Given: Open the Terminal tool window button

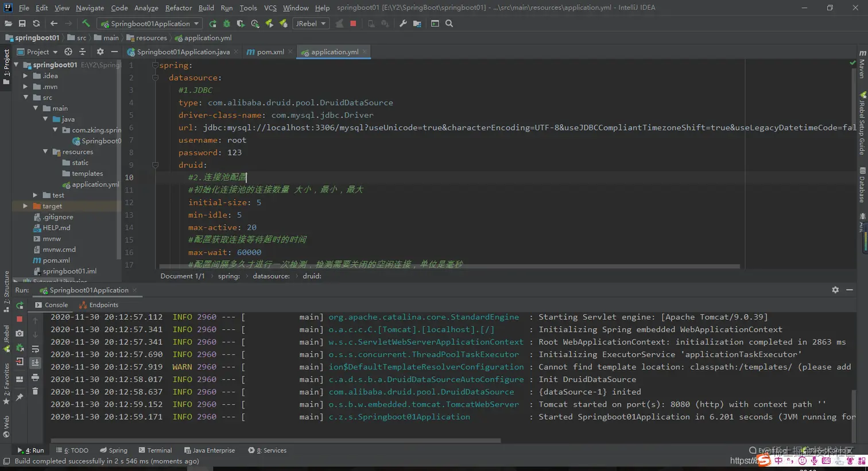Looking at the screenshot, I should click(154, 450).
